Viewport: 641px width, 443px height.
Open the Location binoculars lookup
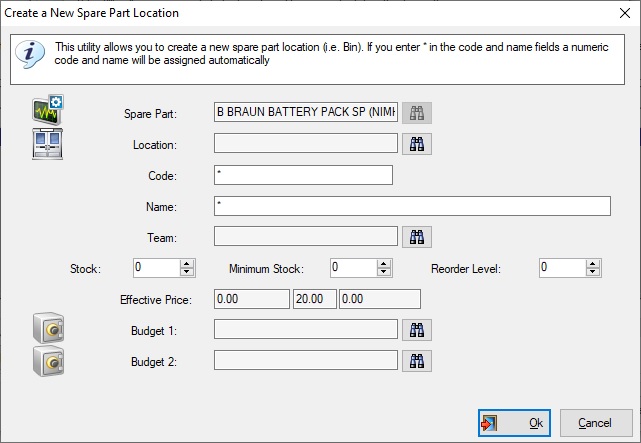(417, 144)
